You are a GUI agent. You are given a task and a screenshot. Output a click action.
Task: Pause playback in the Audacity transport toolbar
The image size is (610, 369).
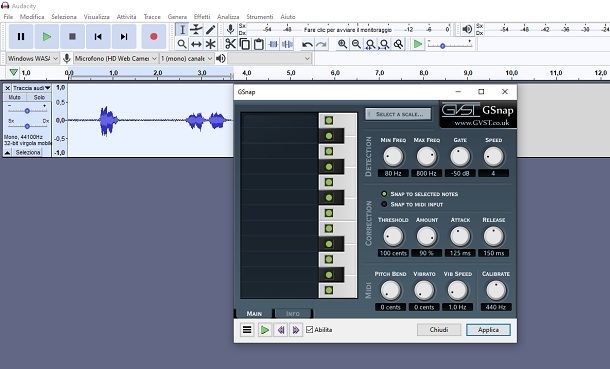[x=21, y=37]
